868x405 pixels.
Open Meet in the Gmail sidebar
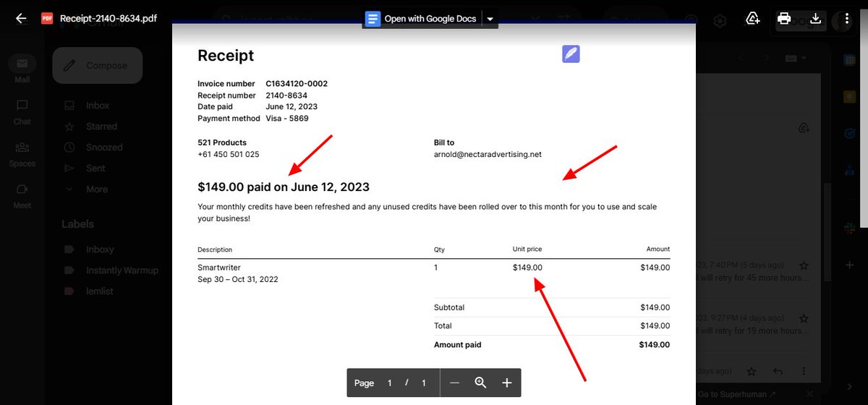coord(22,195)
